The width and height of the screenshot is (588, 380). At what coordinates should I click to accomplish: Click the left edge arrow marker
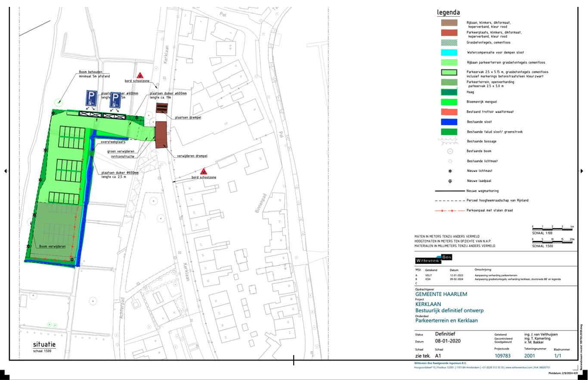(6, 171)
